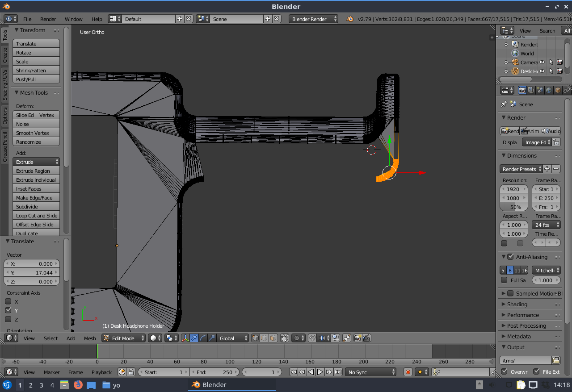This screenshot has width=572, height=392.
Task: Expand the Performance panel
Action: 523,315
